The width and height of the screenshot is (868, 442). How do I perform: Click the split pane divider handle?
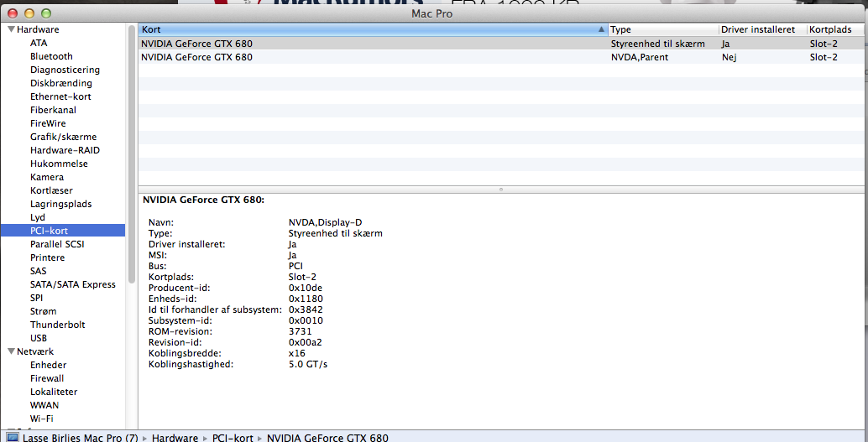[501, 190]
